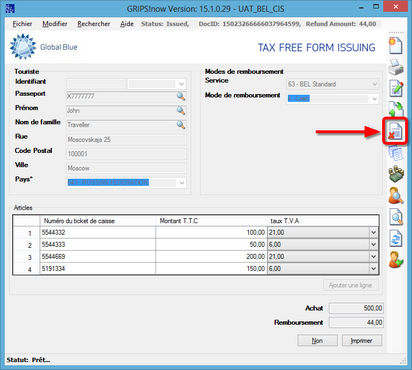Expand the Identifiant dropdown
The height and width of the screenshot is (370, 412).
click(181, 84)
